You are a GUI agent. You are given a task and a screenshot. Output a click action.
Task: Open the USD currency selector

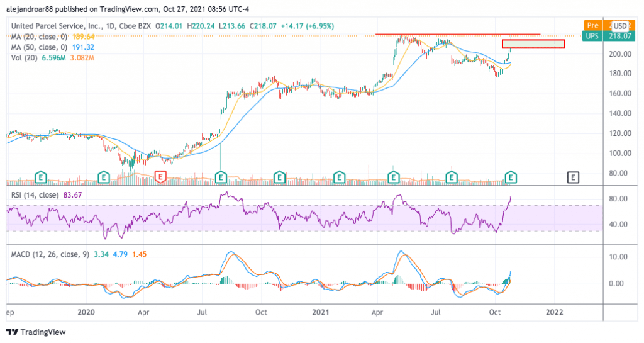(x=620, y=26)
